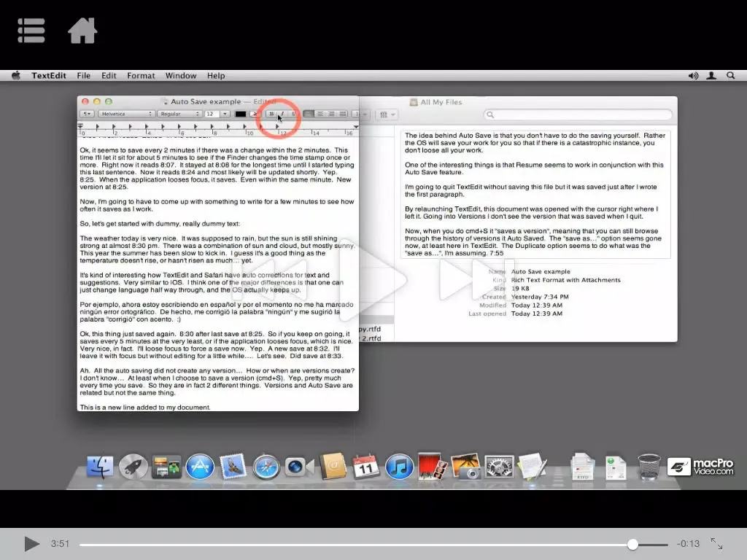This screenshot has width=747, height=560.
Task: Click the Finder window search field
Action: point(578,114)
